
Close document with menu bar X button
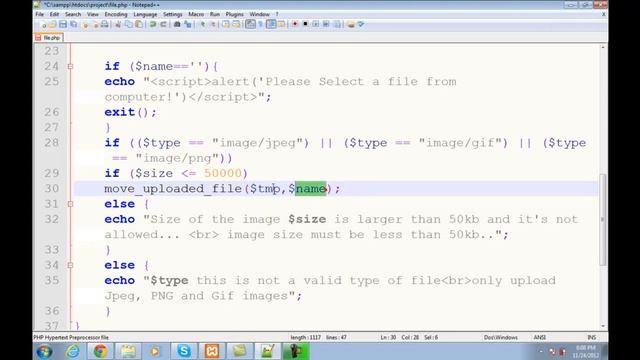(604, 14)
